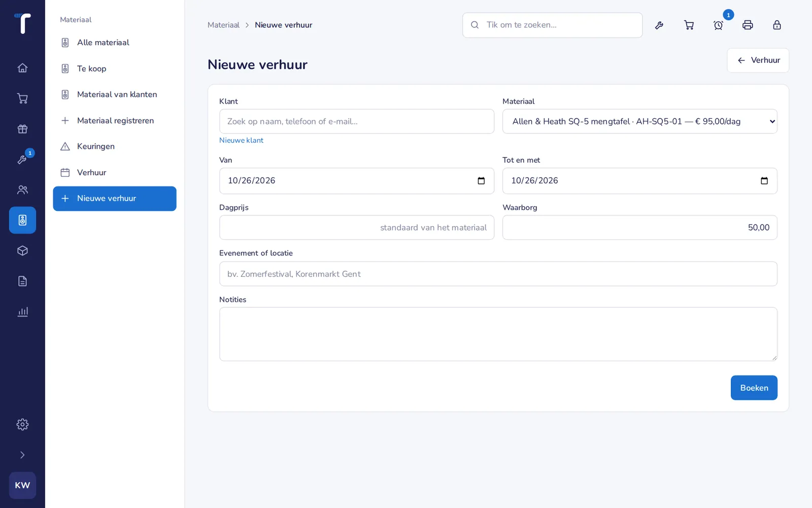Viewport: 812px width, 508px height.
Task: Click the Boeken button
Action: [754, 388]
